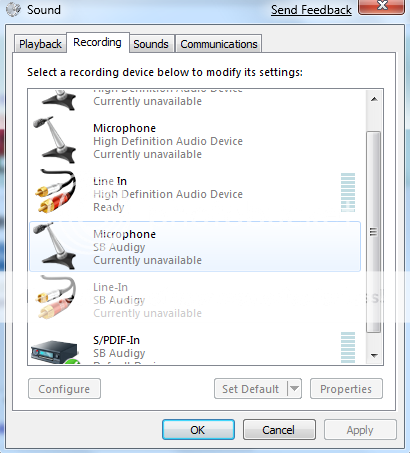Confirm with the OK button
410x455 pixels.
click(198, 430)
